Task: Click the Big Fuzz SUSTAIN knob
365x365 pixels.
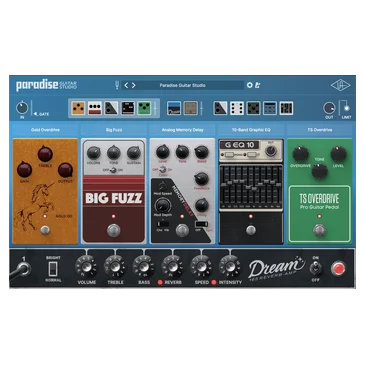Action: point(134,153)
